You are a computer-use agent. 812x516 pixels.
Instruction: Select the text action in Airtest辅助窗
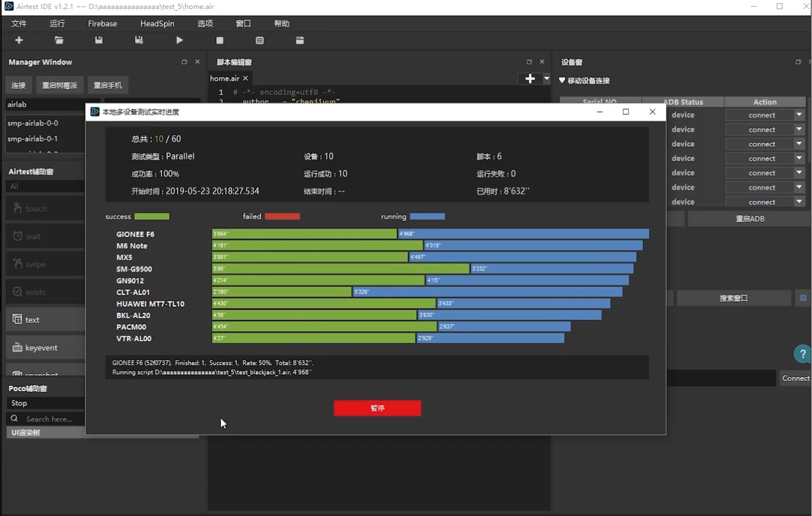coord(45,319)
